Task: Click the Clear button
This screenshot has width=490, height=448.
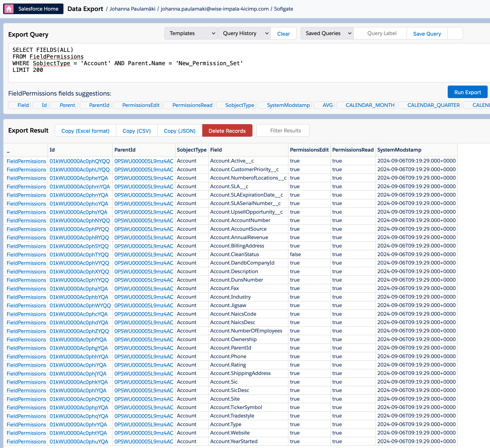Action: [283, 34]
